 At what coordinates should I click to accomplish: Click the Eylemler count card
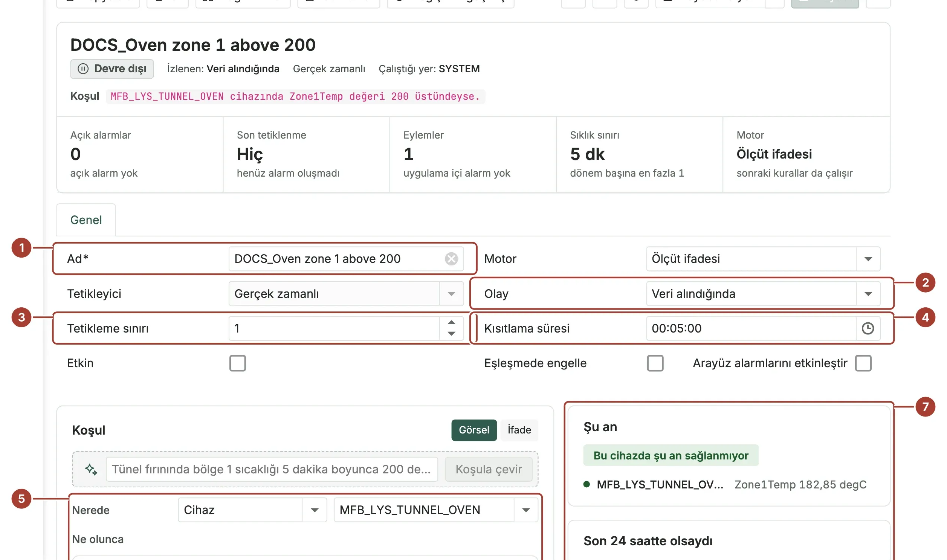pos(472,154)
